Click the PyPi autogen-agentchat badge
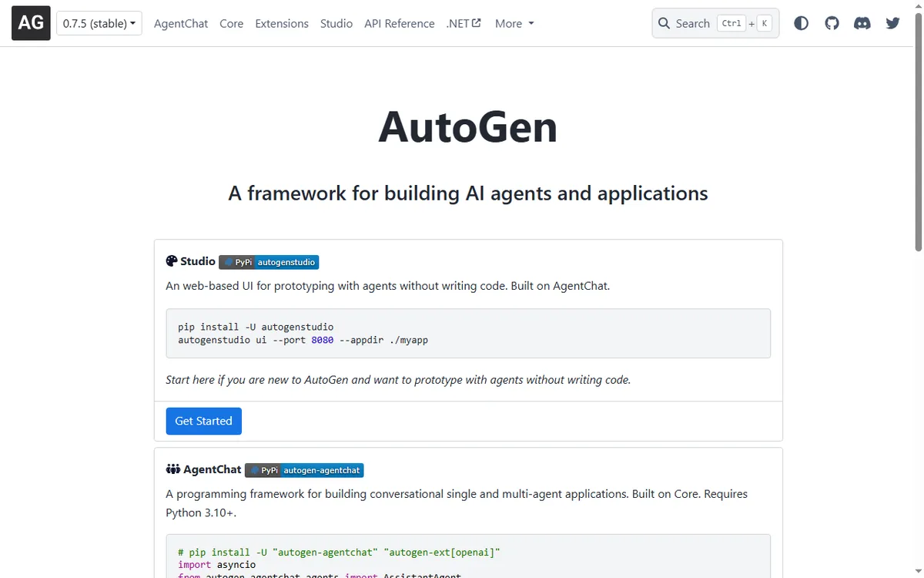 tap(304, 470)
